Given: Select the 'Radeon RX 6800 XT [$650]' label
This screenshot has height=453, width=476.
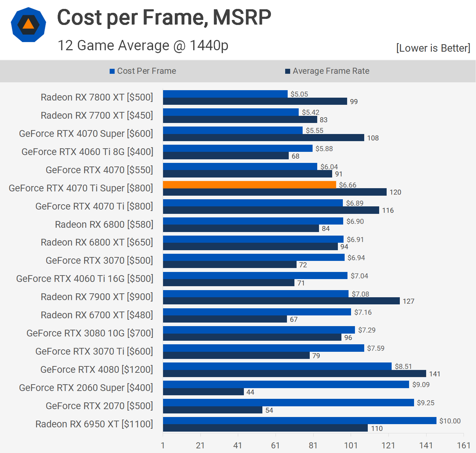Looking at the screenshot, I should tap(97, 242).
